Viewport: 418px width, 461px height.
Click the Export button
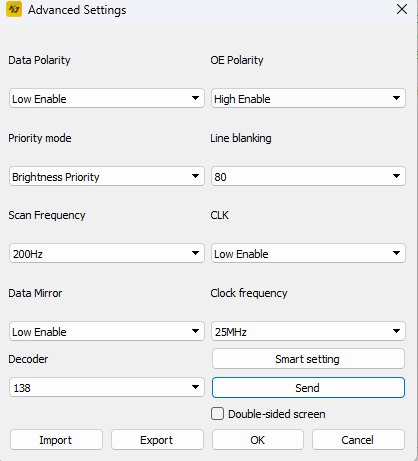tap(157, 440)
